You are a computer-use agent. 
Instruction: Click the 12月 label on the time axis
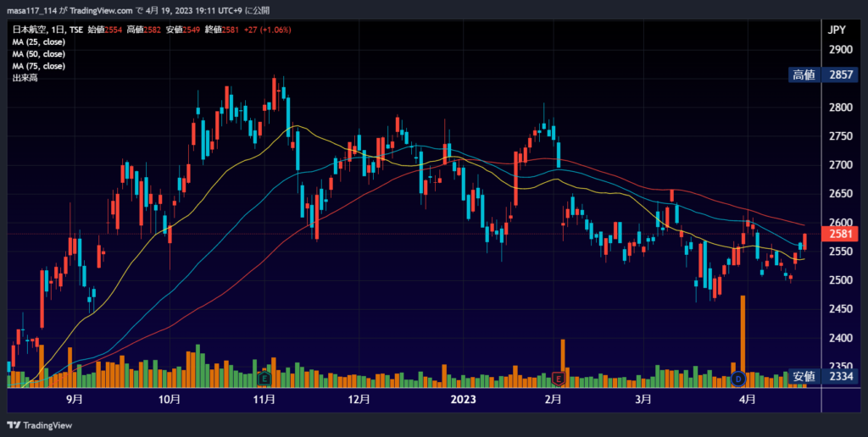point(359,400)
